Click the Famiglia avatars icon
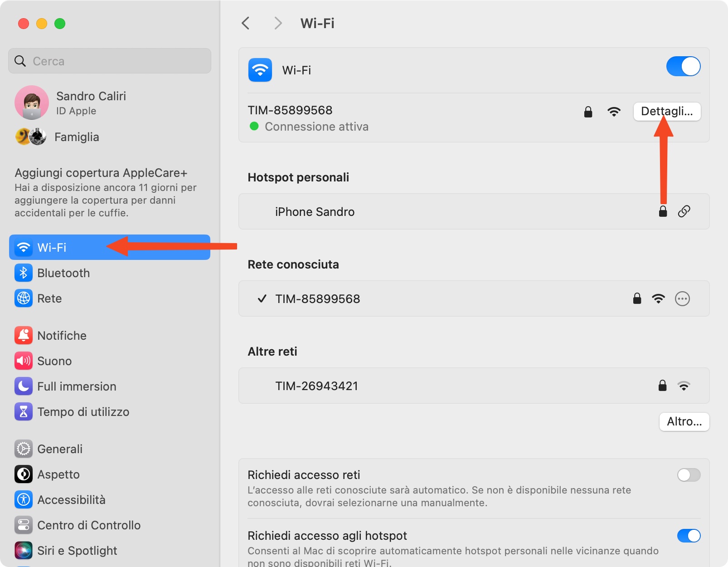The width and height of the screenshot is (728, 567). tap(31, 137)
